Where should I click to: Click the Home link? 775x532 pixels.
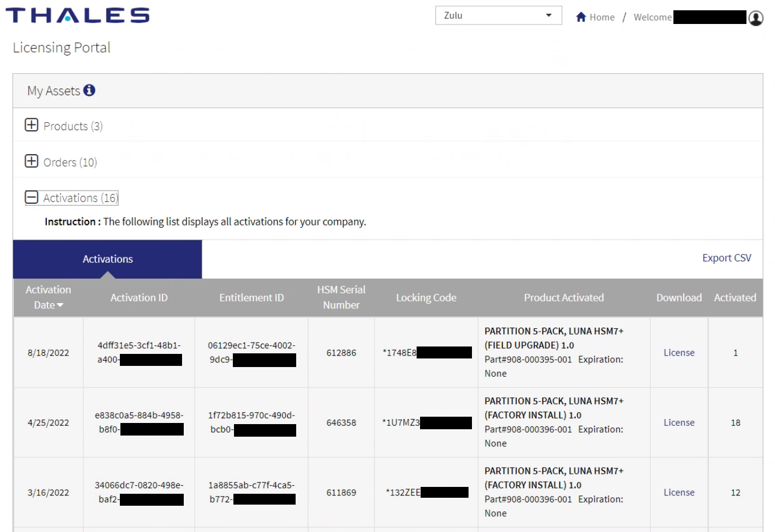pos(602,17)
